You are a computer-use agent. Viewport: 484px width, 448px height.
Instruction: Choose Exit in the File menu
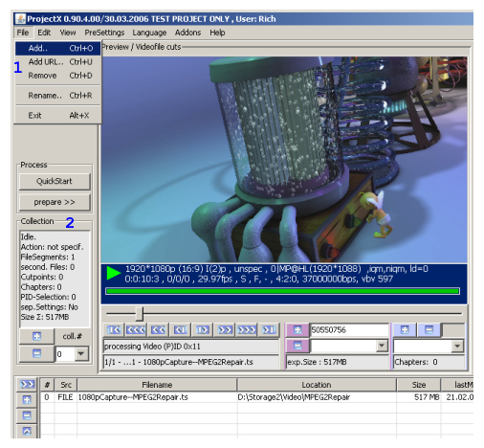point(58,116)
